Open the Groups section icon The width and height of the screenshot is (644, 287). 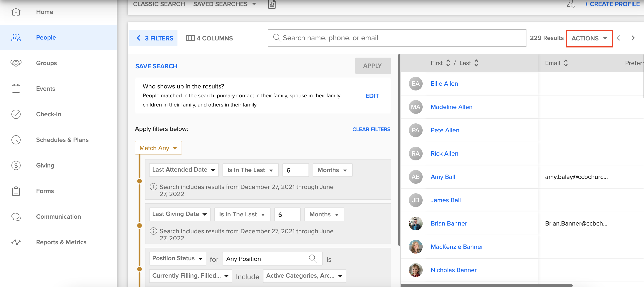pyautogui.click(x=16, y=63)
